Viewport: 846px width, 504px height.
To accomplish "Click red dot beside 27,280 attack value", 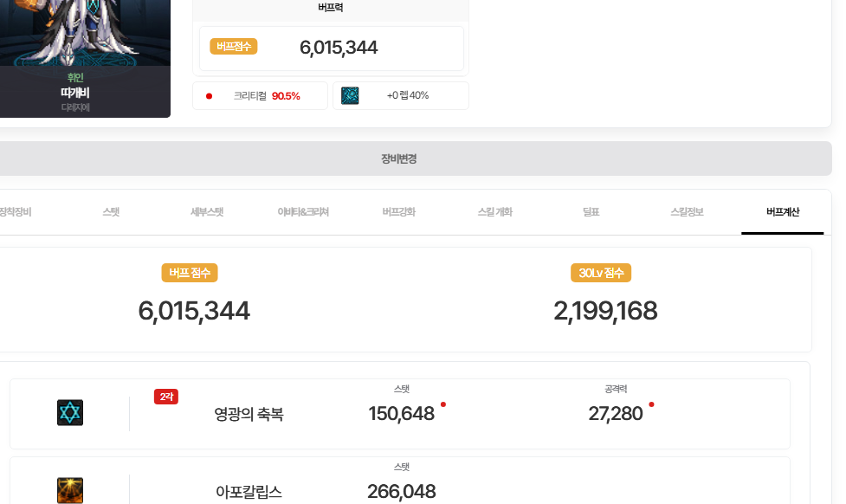I will click(x=651, y=404).
